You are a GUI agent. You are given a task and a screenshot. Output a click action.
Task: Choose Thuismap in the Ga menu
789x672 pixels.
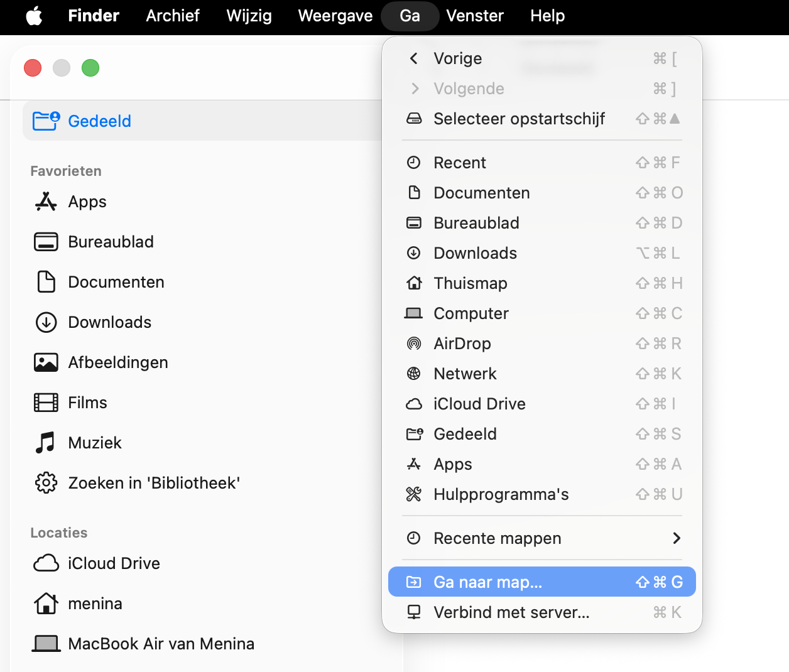pos(542,283)
